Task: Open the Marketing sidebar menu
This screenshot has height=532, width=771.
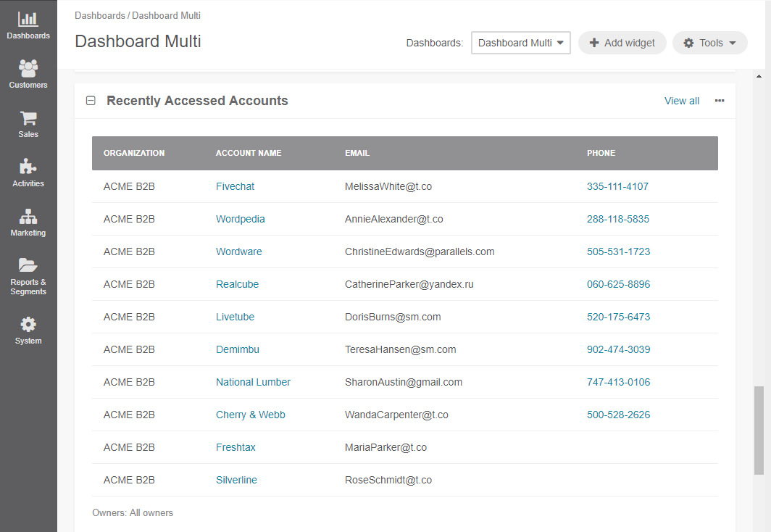Action: 28,223
